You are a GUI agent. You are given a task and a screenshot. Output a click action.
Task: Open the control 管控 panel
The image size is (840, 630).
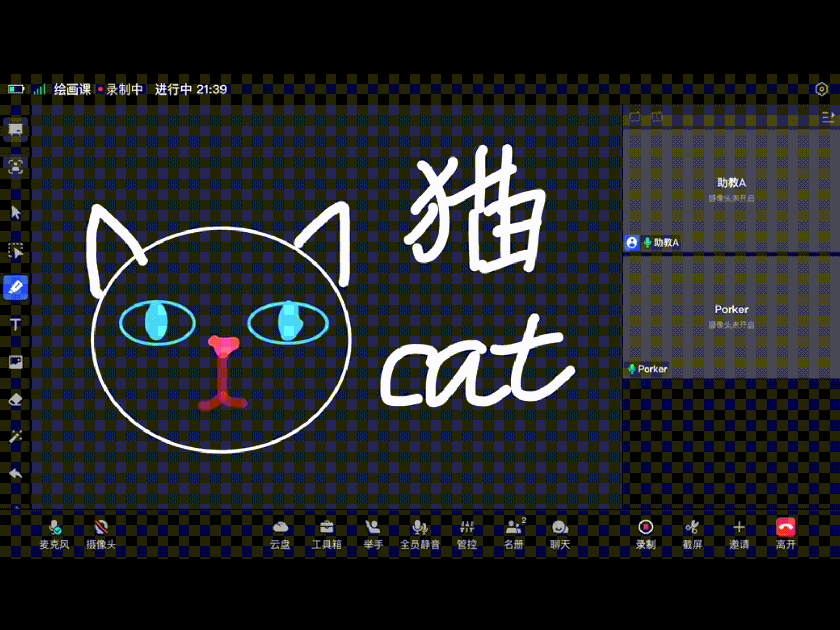pos(467,534)
